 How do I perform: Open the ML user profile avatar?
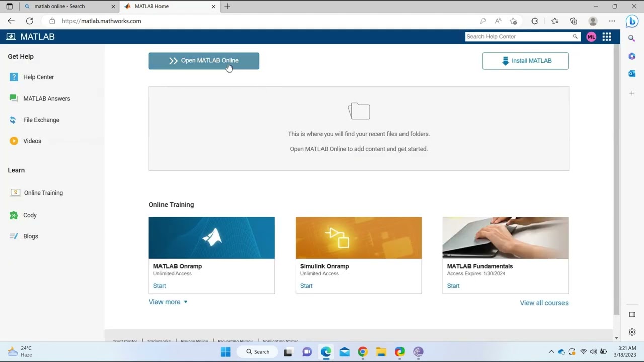click(591, 37)
